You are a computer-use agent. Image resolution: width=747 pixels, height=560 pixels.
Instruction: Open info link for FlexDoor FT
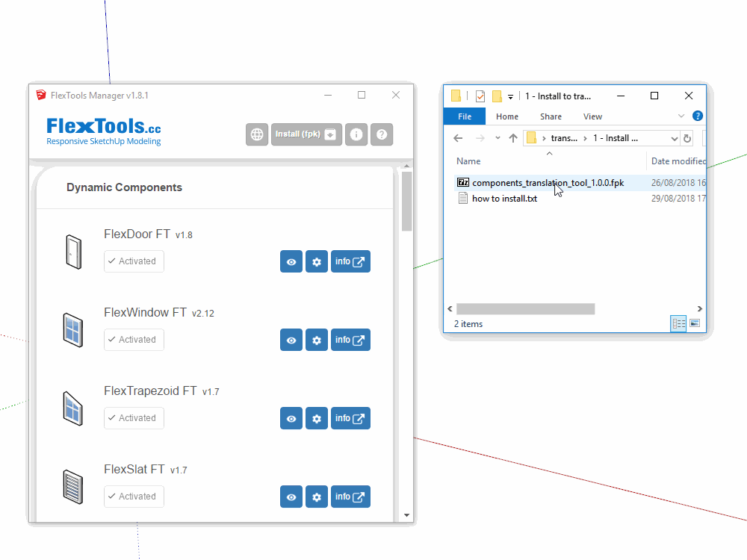[350, 261]
